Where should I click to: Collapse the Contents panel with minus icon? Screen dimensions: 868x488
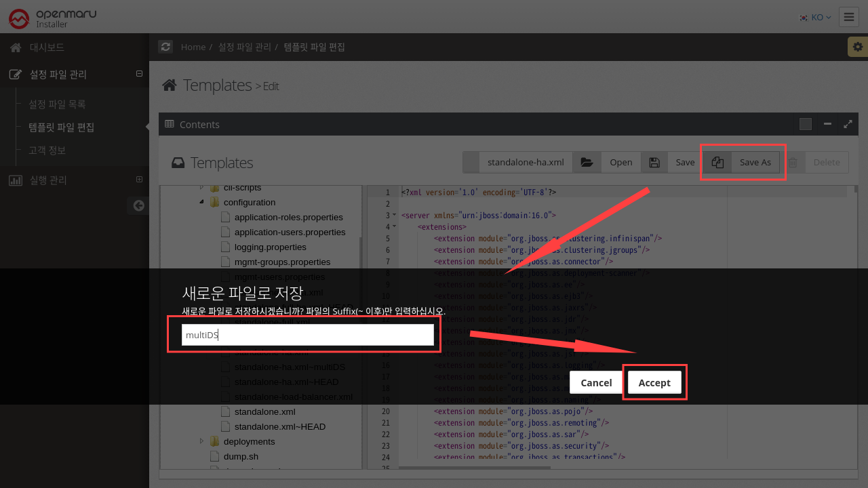point(827,124)
